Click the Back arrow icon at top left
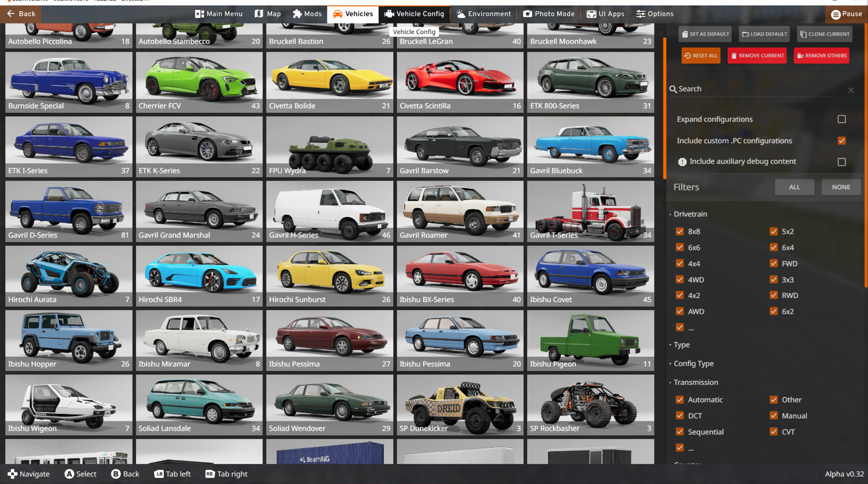 pyautogui.click(x=11, y=14)
